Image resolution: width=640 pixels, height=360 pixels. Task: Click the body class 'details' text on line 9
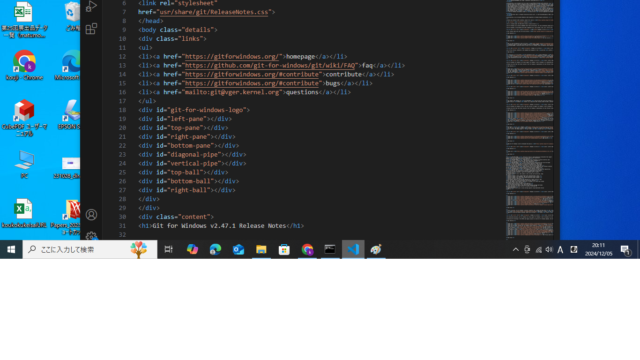click(198, 29)
